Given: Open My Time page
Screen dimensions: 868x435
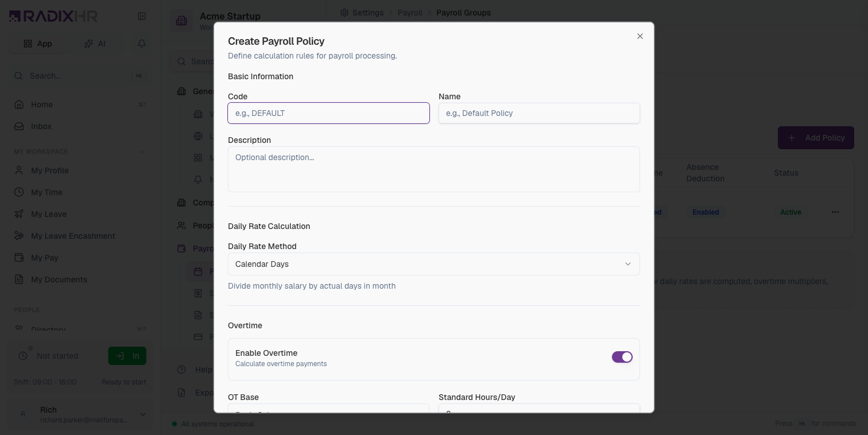Looking at the screenshot, I should (80, 192).
